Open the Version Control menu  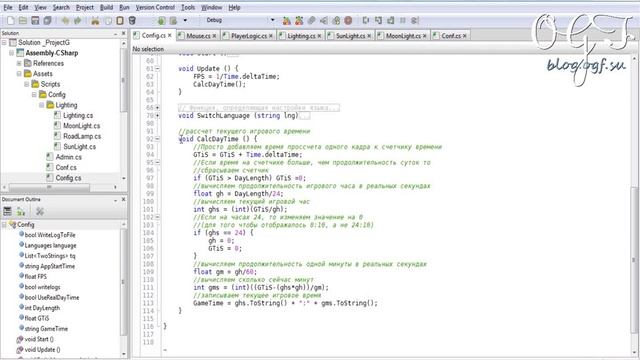point(155,7)
